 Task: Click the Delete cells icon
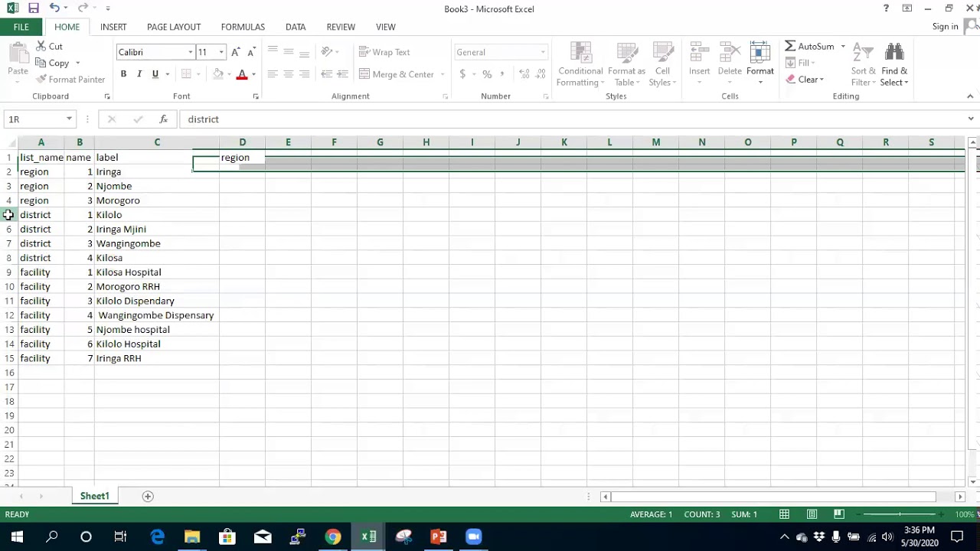click(730, 53)
